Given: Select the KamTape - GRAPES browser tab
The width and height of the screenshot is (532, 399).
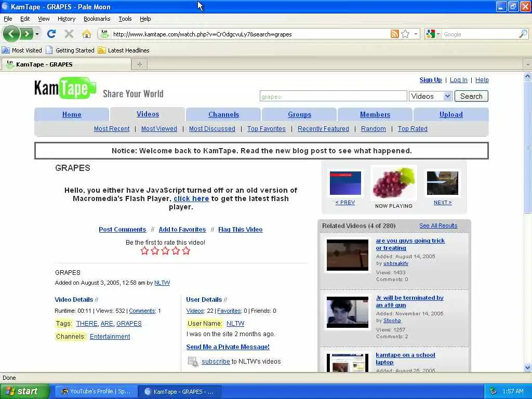Looking at the screenshot, I should tap(66, 64).
